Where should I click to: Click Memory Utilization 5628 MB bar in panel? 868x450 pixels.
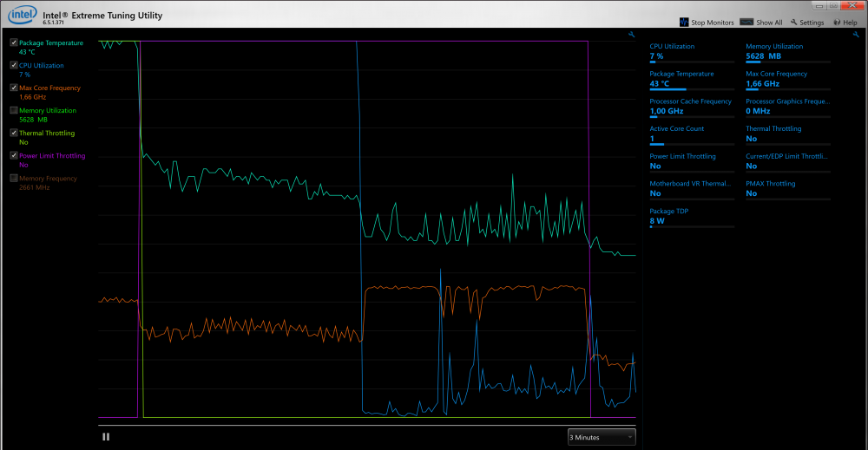pos(788,62)
